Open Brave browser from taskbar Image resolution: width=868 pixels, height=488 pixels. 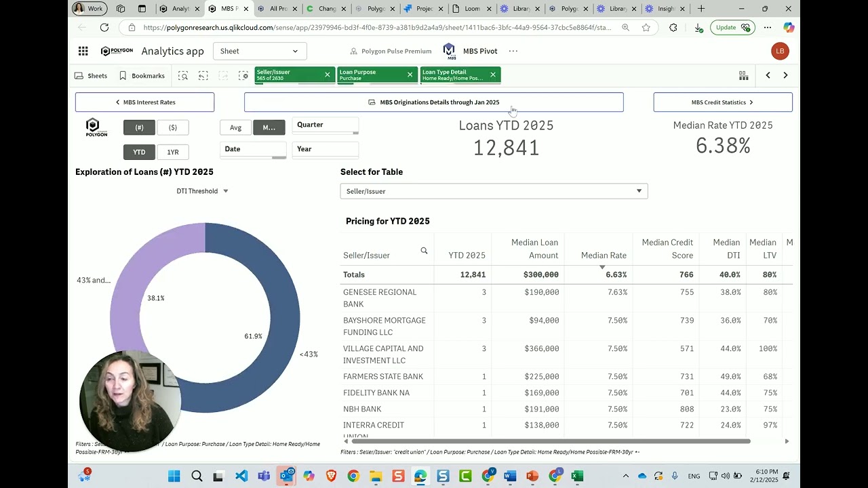point(331,476)
